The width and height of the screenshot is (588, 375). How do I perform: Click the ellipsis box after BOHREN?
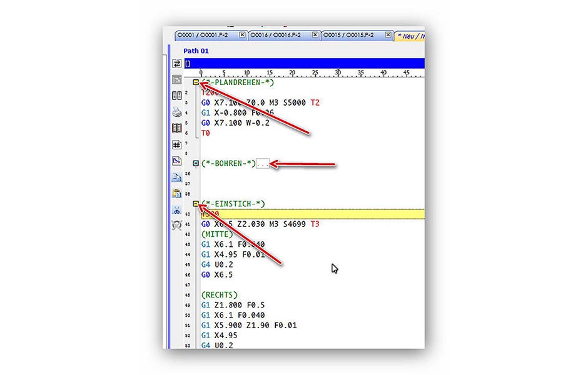(263, 164)
